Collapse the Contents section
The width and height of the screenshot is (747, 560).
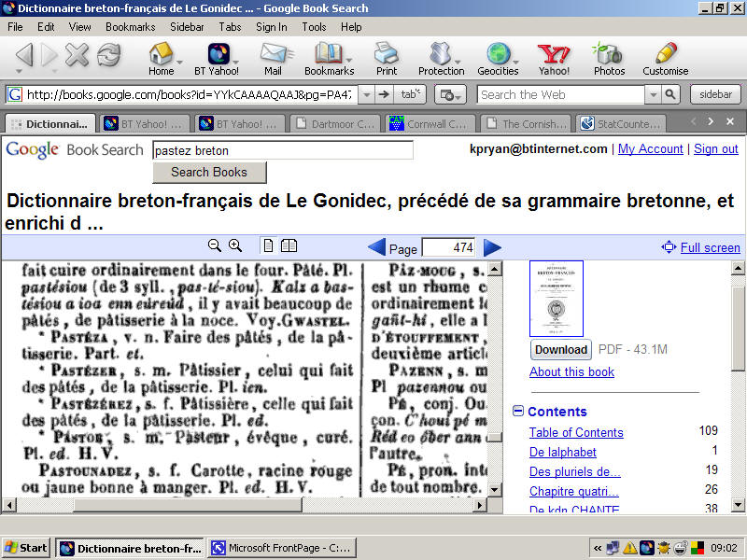[x=518, y=412]
